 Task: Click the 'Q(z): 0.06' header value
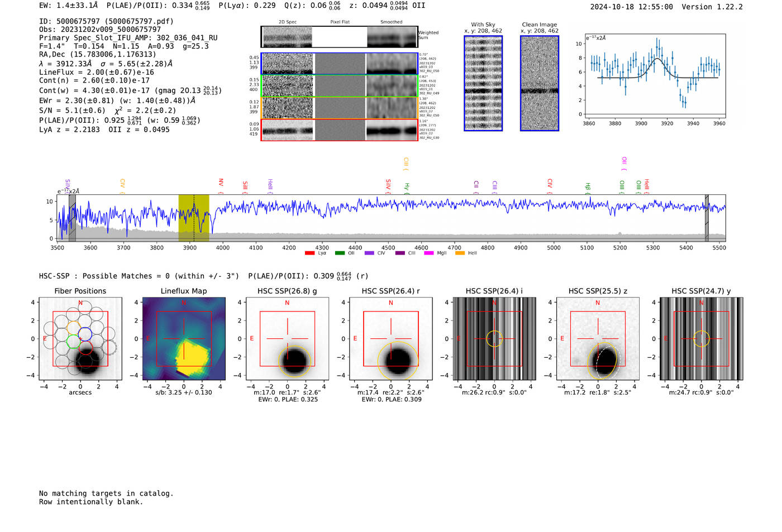point(312,6)
